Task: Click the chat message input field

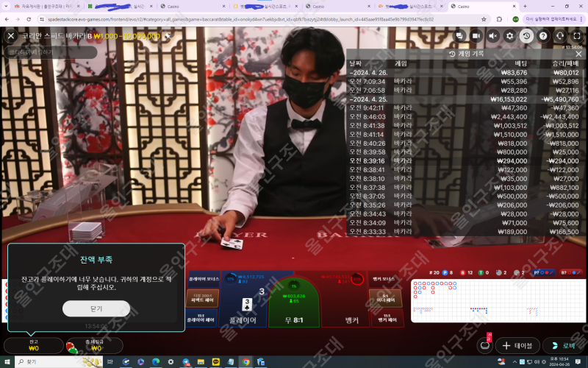Action: (50, 52)
